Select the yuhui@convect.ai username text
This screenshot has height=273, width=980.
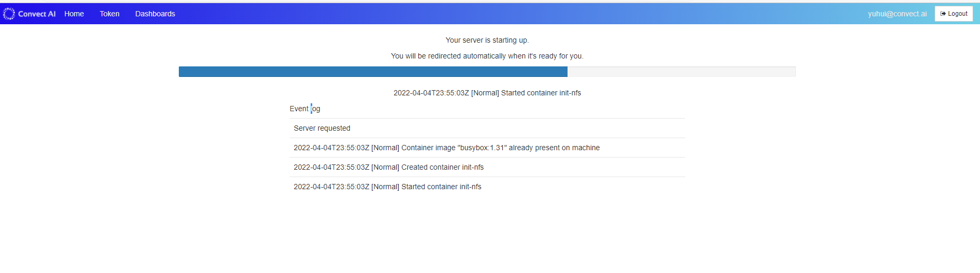point(897,14)
